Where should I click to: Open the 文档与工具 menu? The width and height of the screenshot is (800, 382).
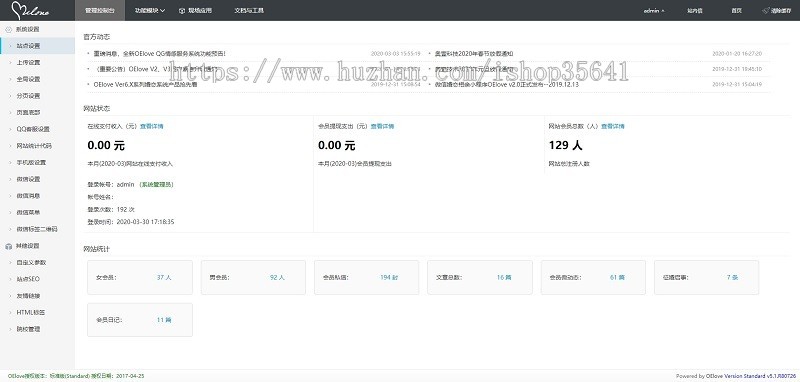[249, 11]
